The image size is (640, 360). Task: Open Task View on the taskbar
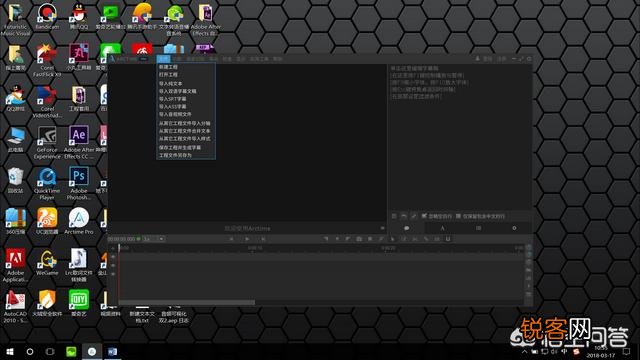click(50, 351)
